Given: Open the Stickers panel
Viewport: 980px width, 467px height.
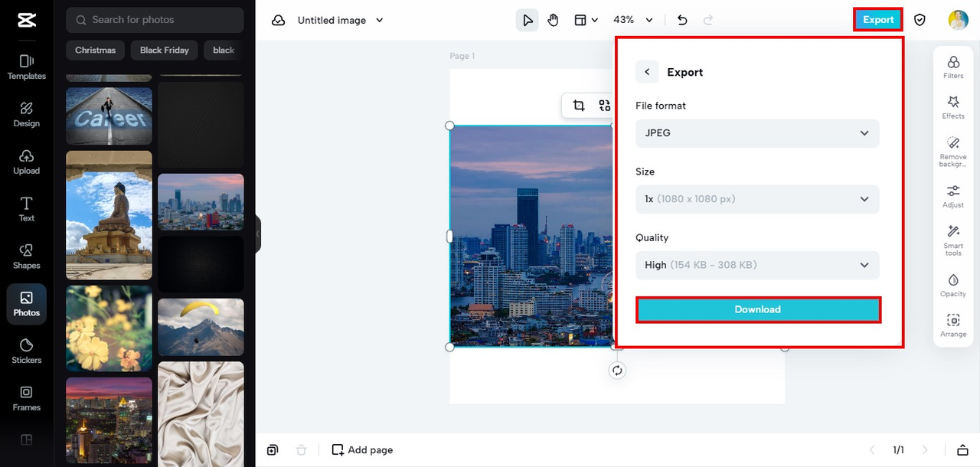Looking at the screenshot, I should 26,351.
